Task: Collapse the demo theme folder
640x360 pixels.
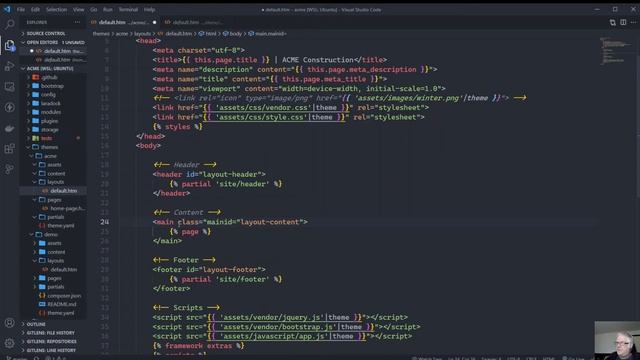Action: coord(51,234)
